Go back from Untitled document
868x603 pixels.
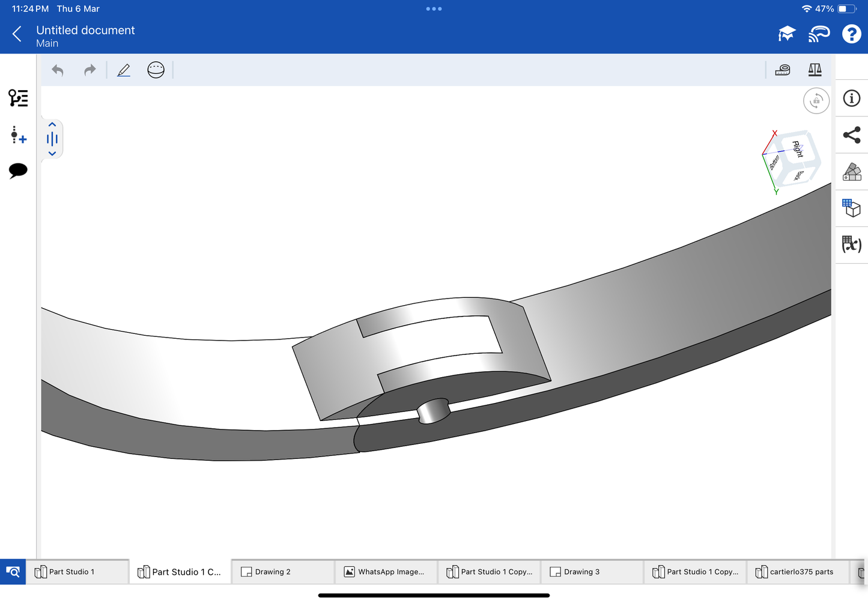tap(17, 34)
